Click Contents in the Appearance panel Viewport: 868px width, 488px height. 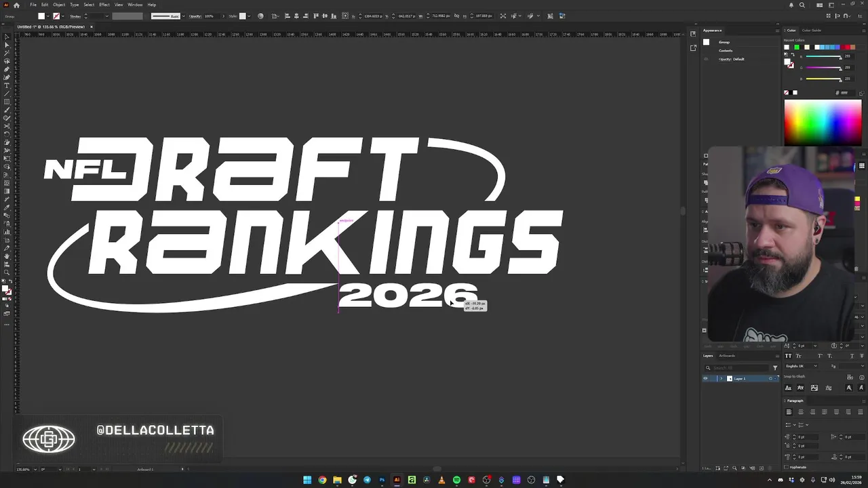click(726, 51)
